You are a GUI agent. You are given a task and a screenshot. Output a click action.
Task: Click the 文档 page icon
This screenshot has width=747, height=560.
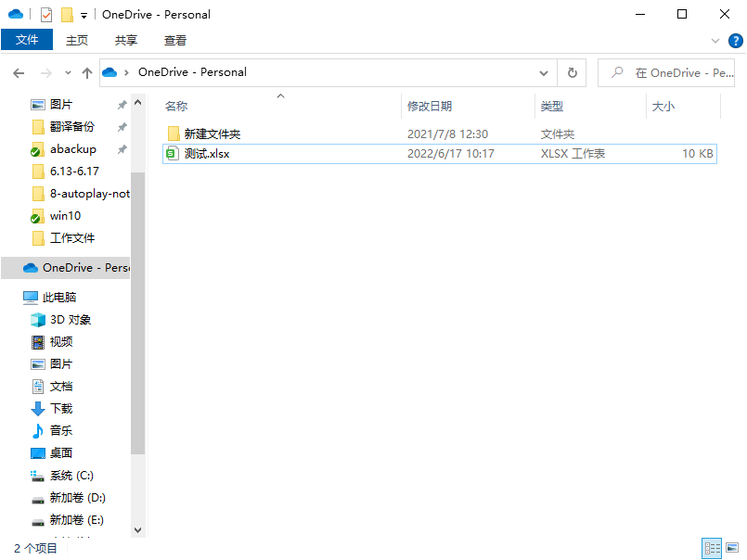pos(38,387)
